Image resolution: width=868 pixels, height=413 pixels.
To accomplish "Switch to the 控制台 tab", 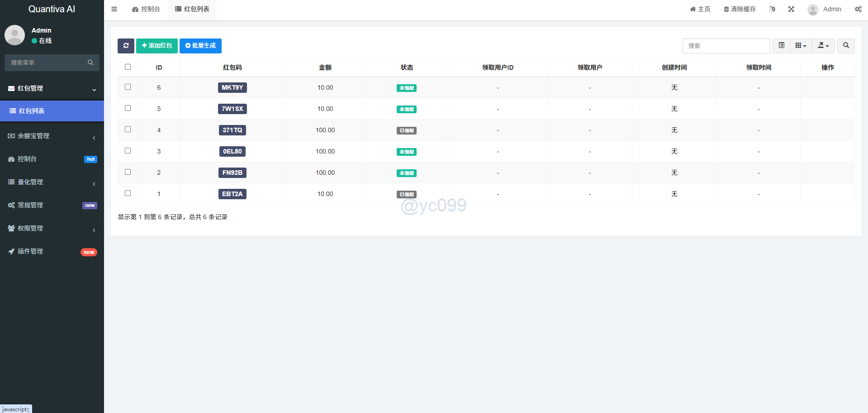I will point(146,9).
